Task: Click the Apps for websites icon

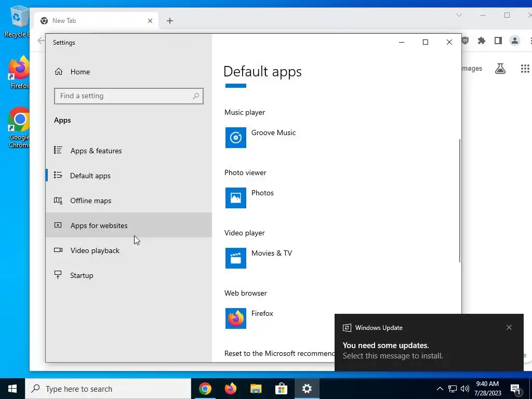Action: (x=58, y=225)
